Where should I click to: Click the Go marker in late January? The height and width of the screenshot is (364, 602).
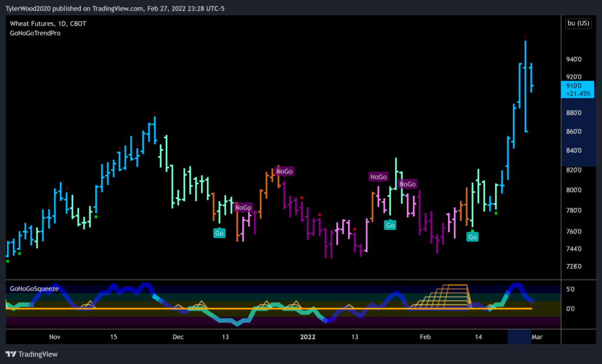pos(390,225)
